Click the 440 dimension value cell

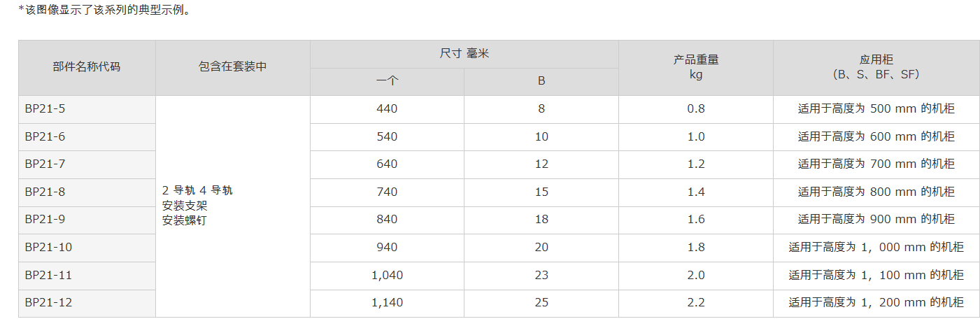click(x=387, y=109)
